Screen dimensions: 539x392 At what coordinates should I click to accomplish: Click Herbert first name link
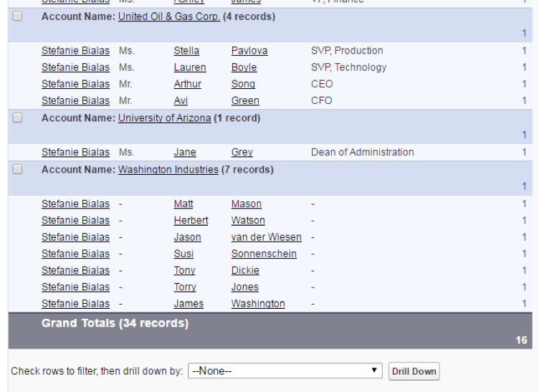pos(191,220)
